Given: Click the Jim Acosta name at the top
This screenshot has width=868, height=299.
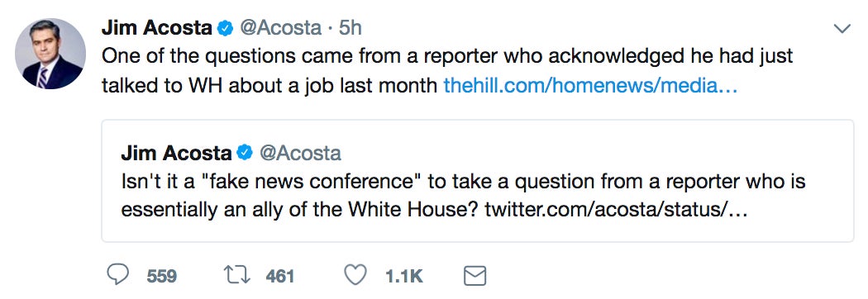Looking at the screenshot, I should (x=157, y=28).
